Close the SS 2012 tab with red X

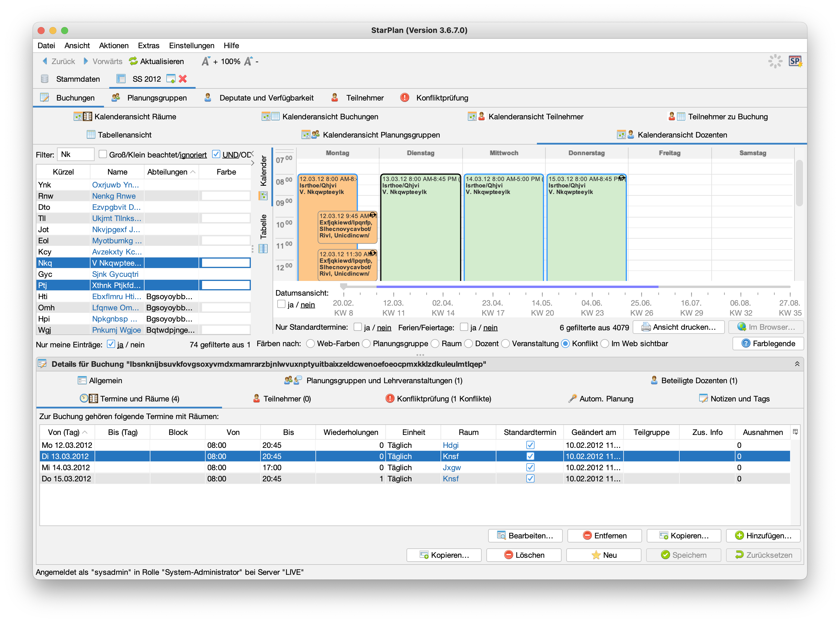pyautogui.click(x=183, y=79)
